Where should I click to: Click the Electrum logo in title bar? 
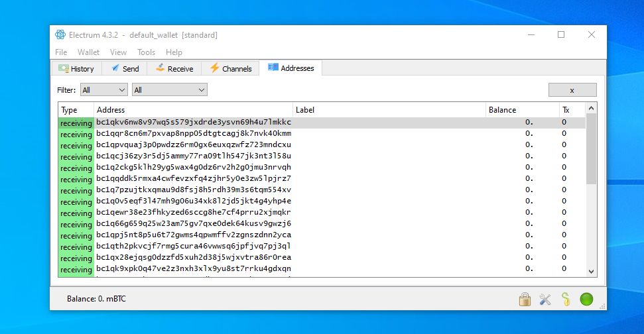[60, 35]
